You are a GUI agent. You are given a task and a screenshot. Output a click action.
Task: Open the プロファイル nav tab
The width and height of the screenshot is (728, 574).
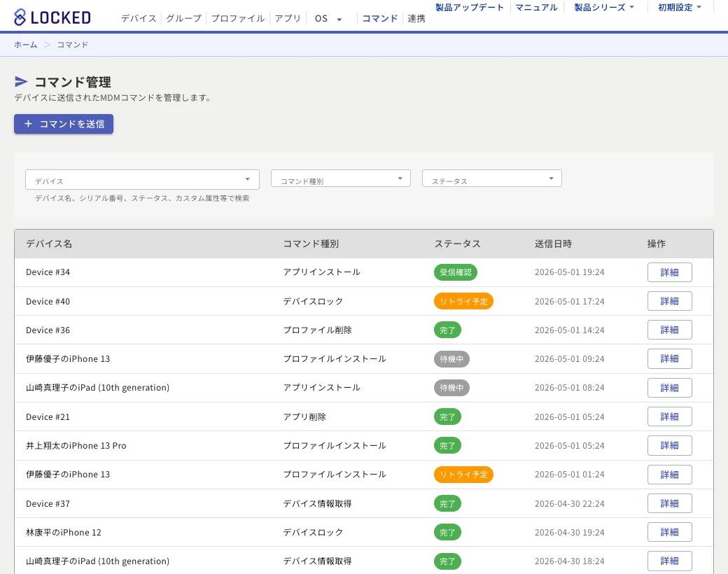(x=238, y=19)
